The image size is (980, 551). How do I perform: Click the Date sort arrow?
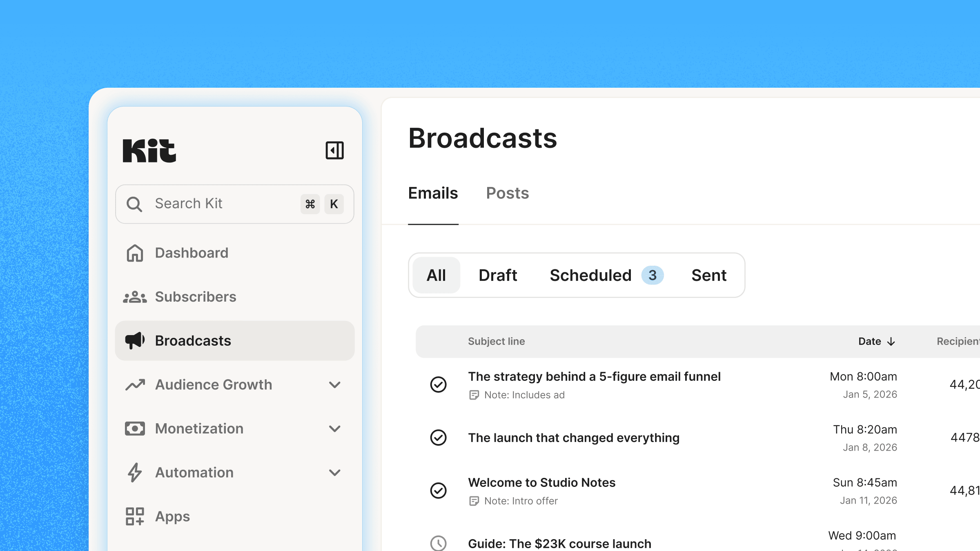(891, 342)
